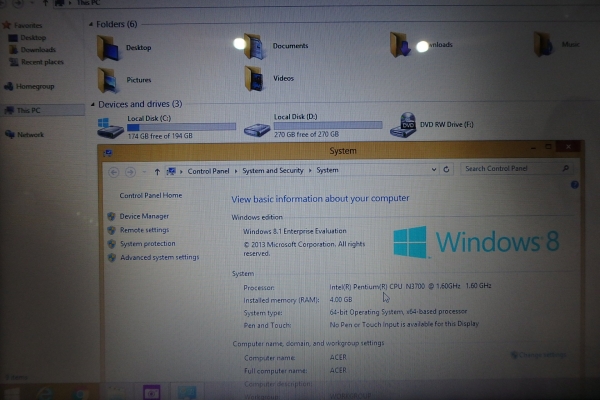Open Device Manager link
600x400 pixels.
pyautogui.click(x=144, y=216)
